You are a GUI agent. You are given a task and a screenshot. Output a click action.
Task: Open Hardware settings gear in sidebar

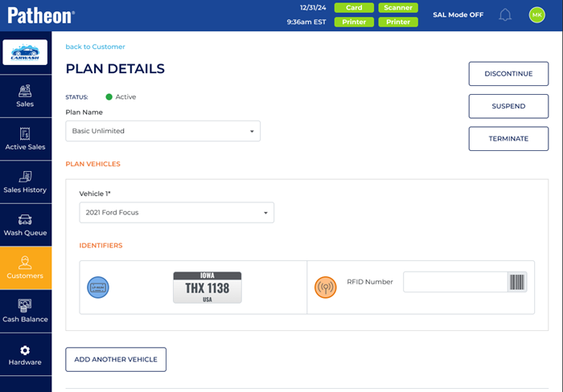[x=25, y=355]
